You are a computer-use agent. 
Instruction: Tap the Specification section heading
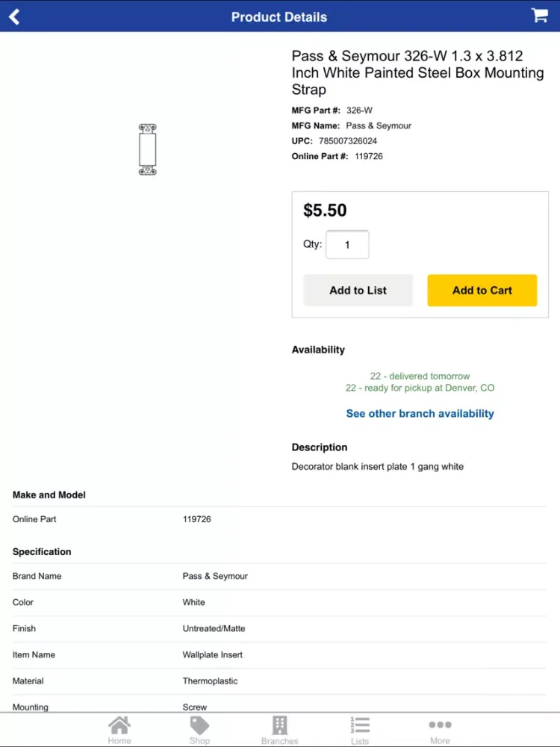coord(42,552)
